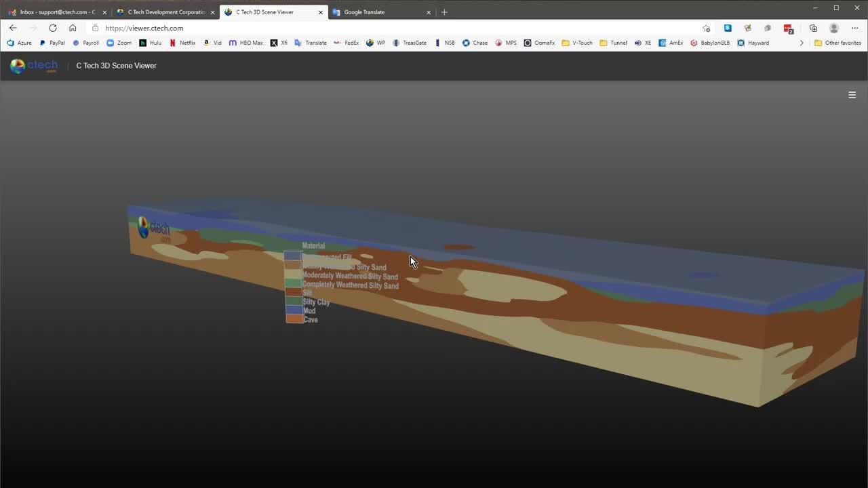Go to the browser home page icon

tap(73, 28)
